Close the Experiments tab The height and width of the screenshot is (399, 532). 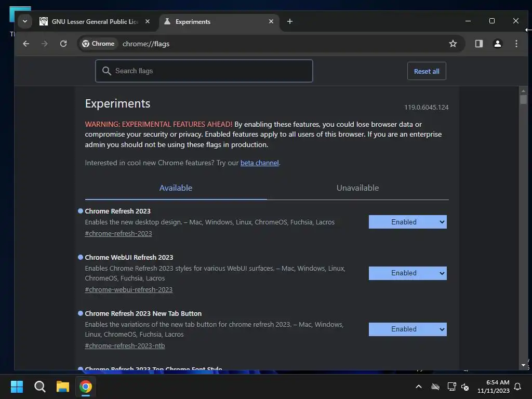pos(271,21)
